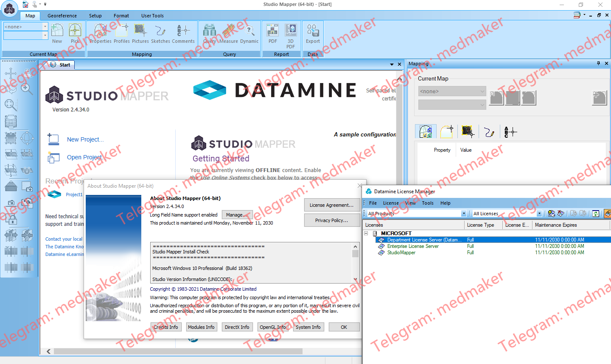Collapse the MICROSOFT license tree node
The width and height of the screenshot is (611, 364).
[x=366, y=233]
